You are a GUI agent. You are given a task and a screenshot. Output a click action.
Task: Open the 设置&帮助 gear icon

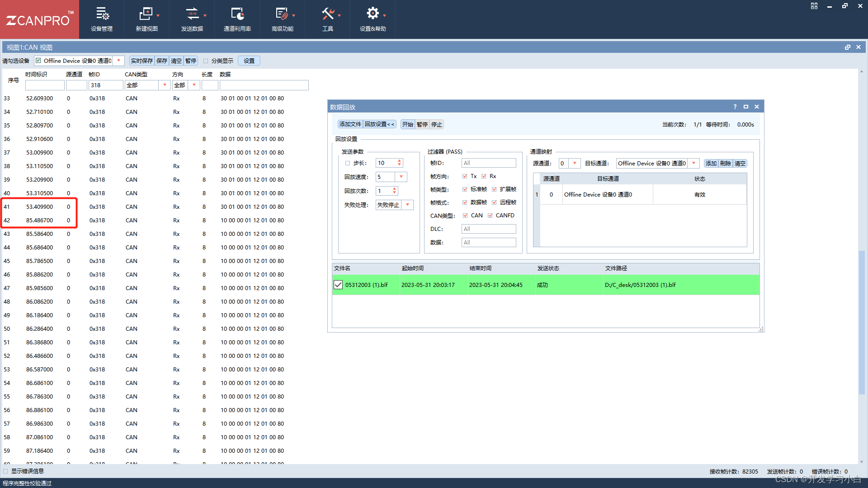pyautogui.click(x=372, y=14)
